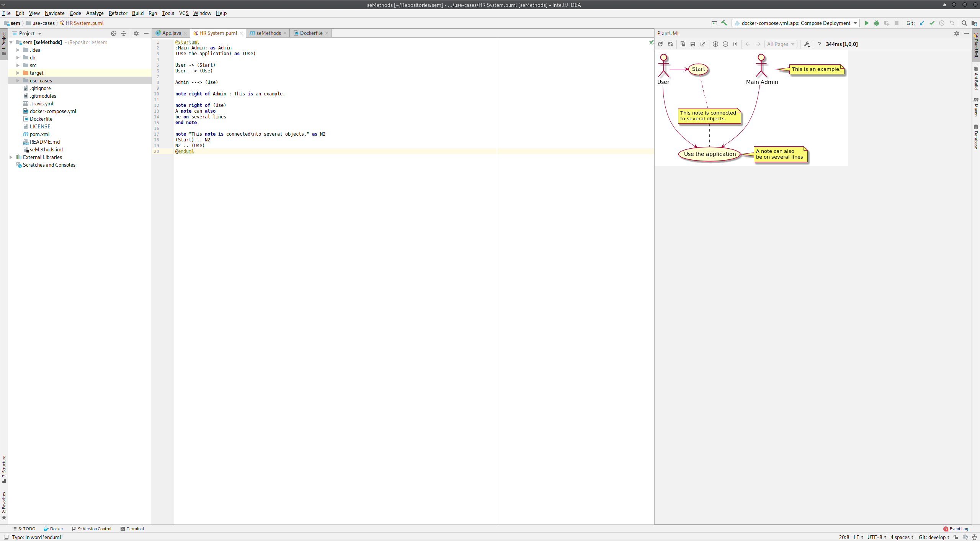Click the build project hammer icon

coord(724,23)
